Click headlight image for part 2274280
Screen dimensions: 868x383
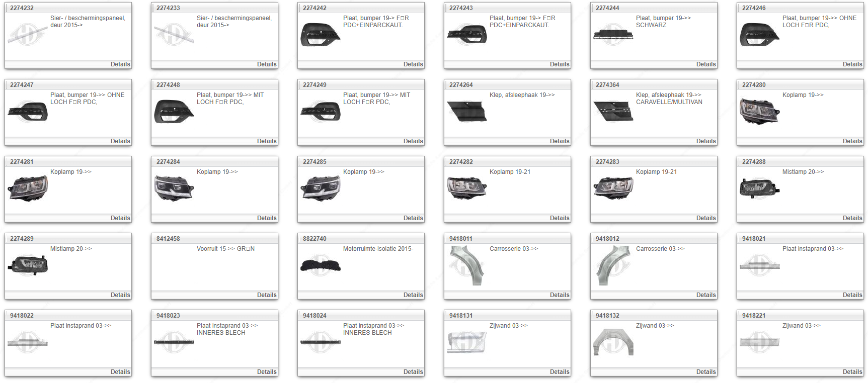(759, 111)
